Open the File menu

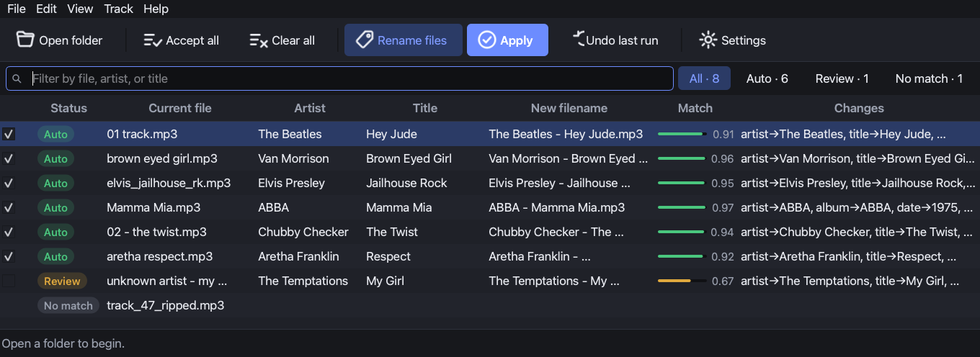point(17,9)
